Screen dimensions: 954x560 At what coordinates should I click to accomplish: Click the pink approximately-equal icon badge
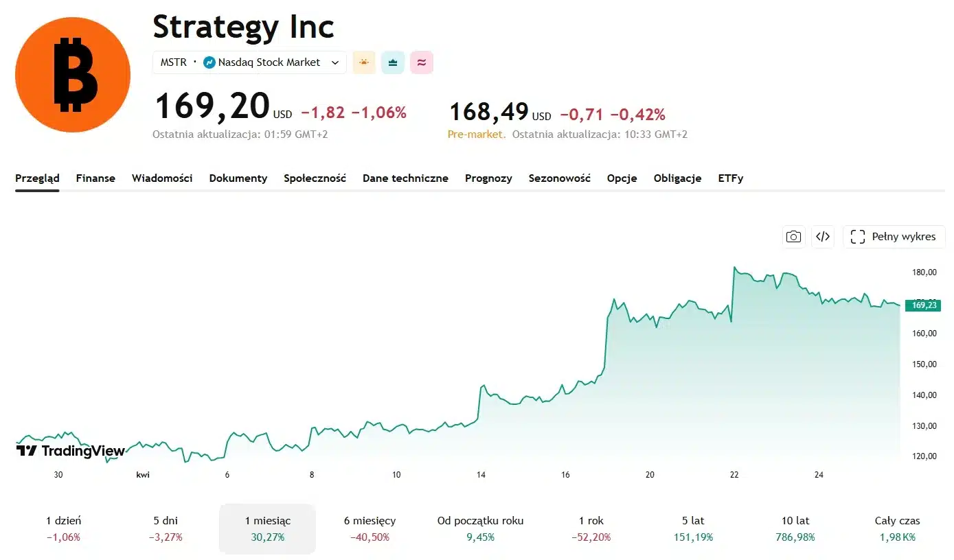coord(422,62)
